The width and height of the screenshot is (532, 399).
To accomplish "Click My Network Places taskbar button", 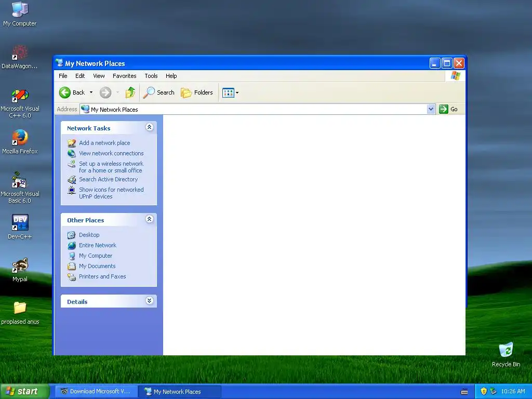I will (180, 391).
